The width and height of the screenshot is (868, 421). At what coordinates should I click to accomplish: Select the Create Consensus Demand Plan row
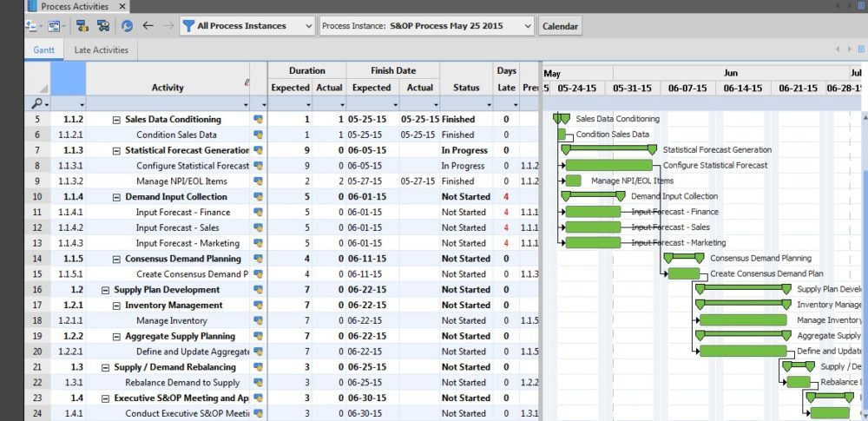pos(191,274)
